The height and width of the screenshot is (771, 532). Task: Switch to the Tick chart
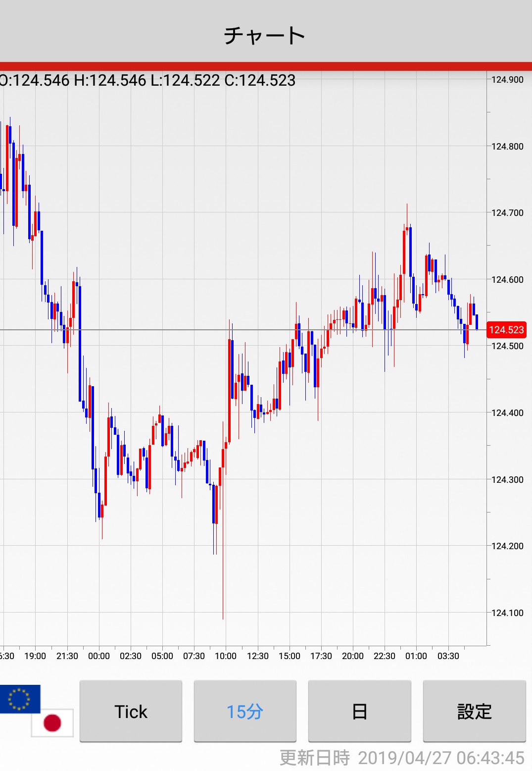(131, 711)
